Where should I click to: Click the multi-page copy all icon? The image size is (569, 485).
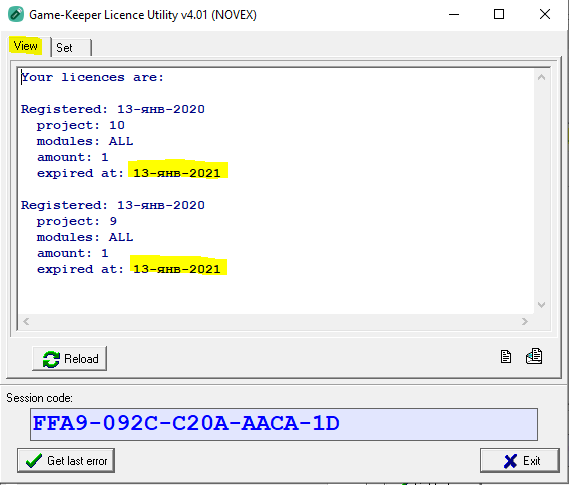pyautogui.click(x=534, y=356)
